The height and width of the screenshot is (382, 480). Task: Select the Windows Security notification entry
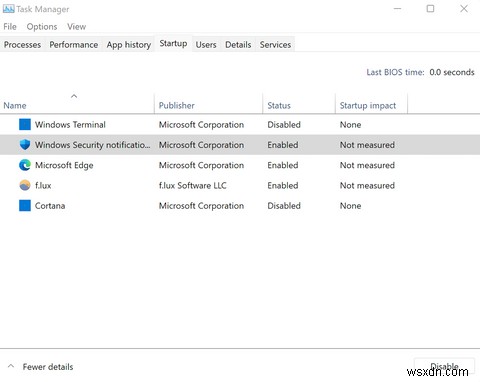(93, 145)
